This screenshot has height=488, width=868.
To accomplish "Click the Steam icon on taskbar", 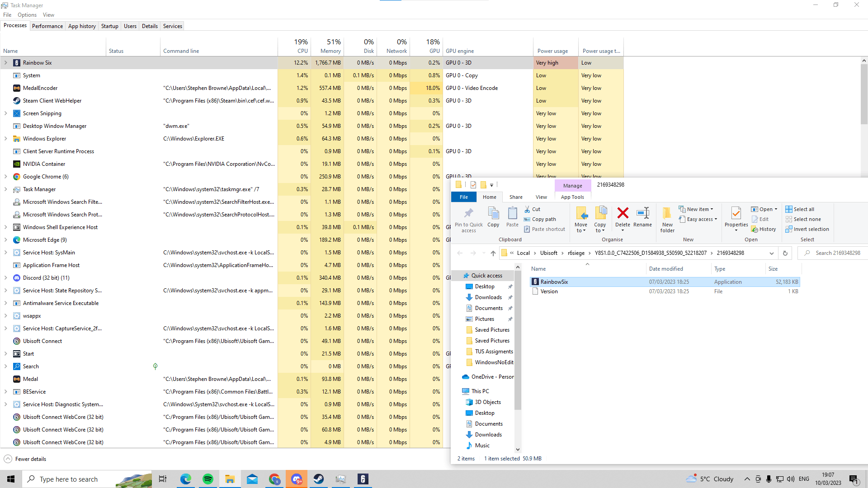I will tap(319, 479).
